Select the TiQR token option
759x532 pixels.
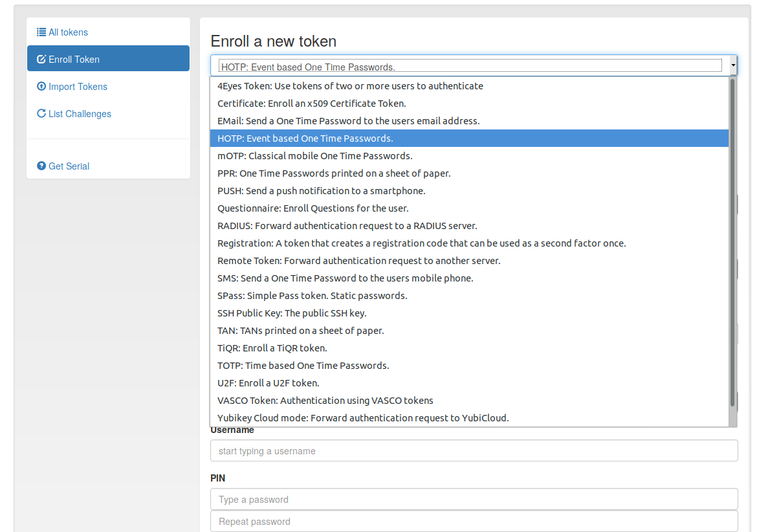470,348
